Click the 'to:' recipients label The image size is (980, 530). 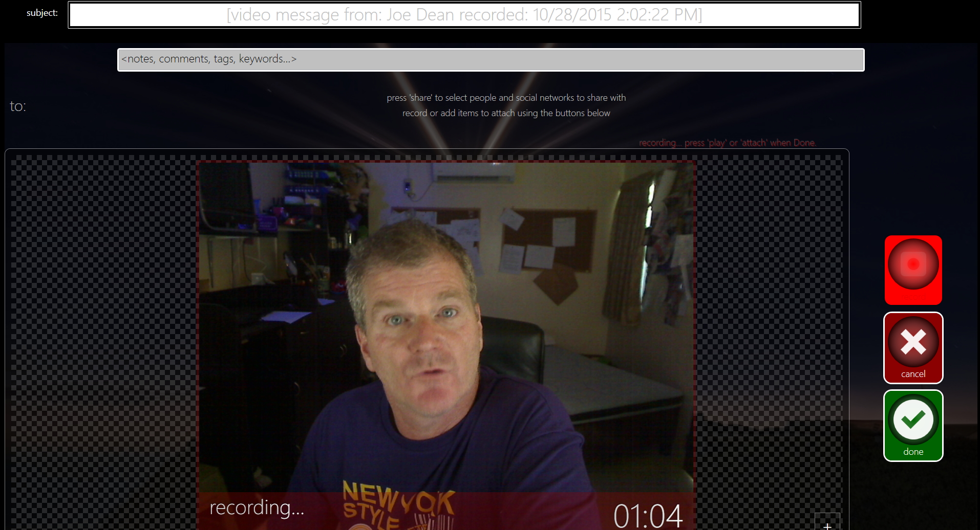click(x=18, y=106)
